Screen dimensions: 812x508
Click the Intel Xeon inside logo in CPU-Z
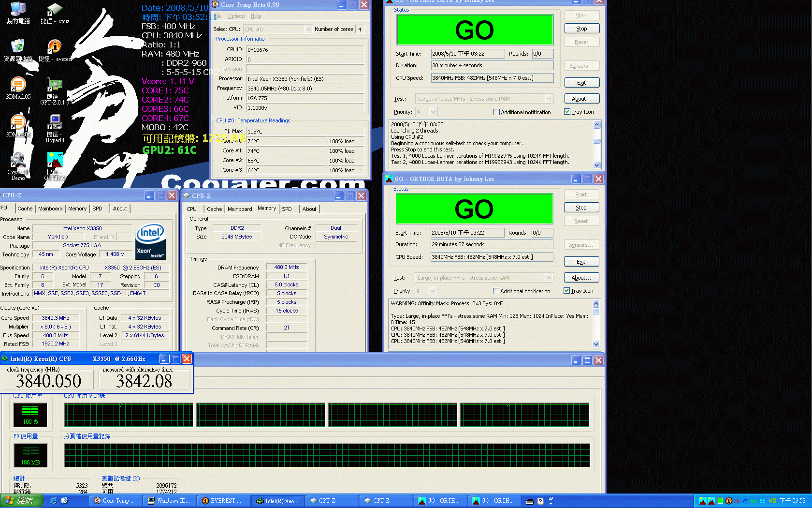[151, 241]
